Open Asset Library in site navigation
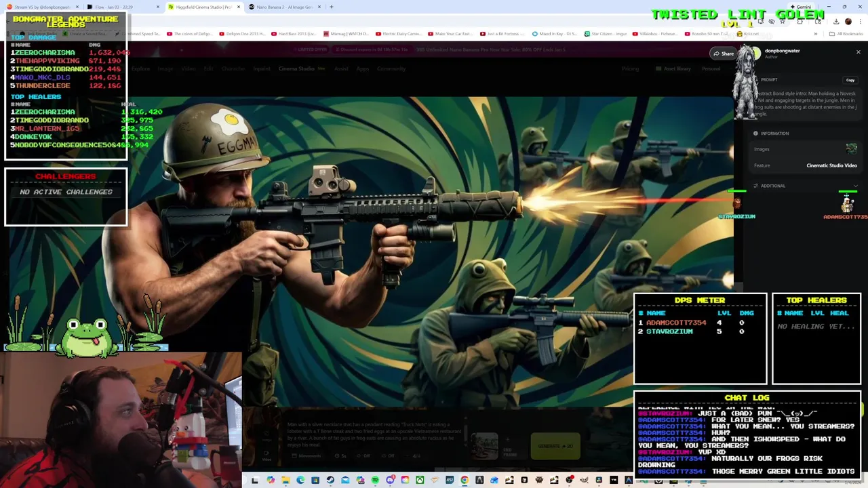 (673, 68)
